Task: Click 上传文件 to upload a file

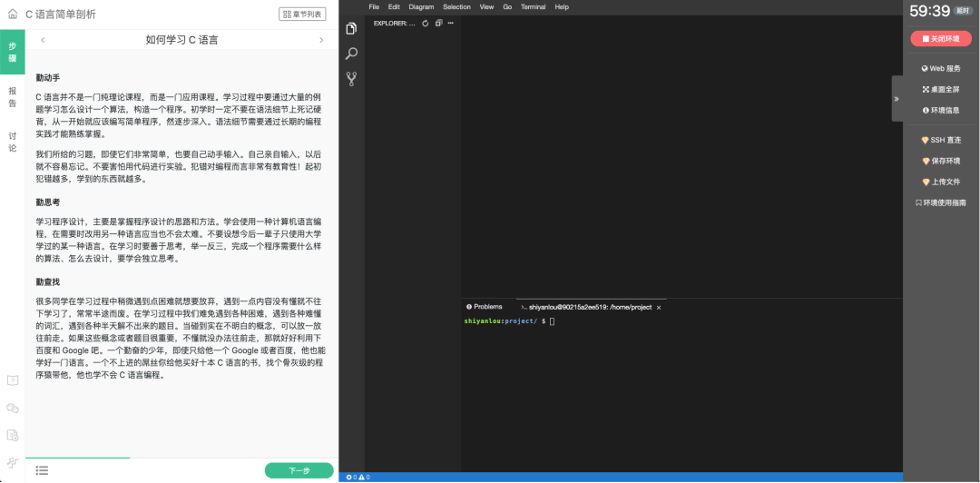Action: tap(941, 182)
